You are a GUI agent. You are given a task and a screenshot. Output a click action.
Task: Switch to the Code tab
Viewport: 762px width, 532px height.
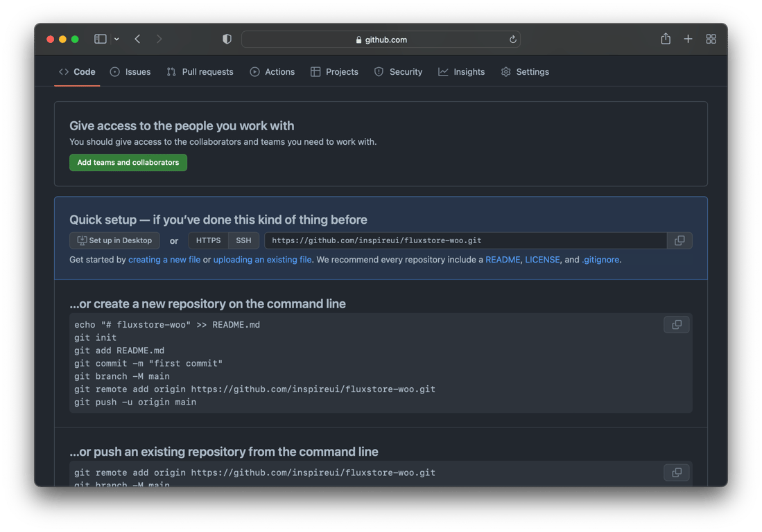pos(77,72)
